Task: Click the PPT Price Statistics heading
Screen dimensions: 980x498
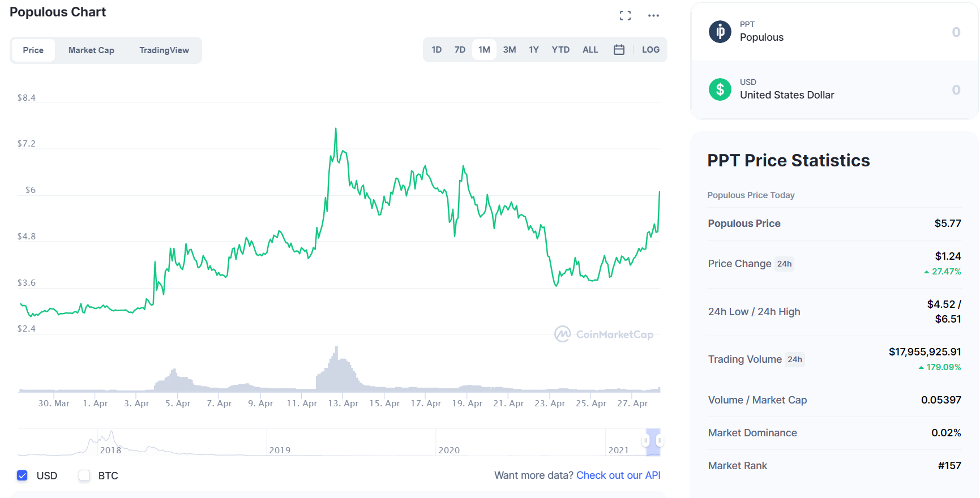Action: pos(789,161)
